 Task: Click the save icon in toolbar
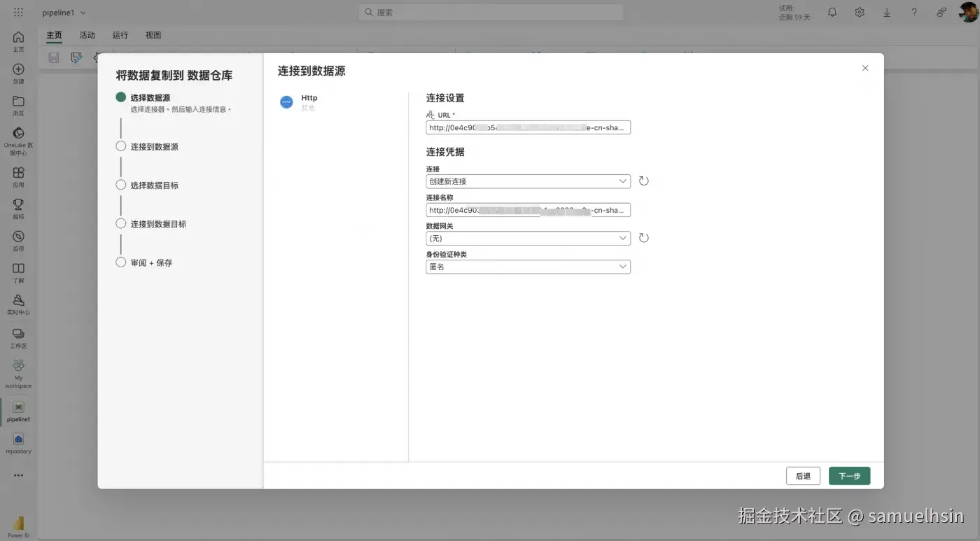point(53,58)
